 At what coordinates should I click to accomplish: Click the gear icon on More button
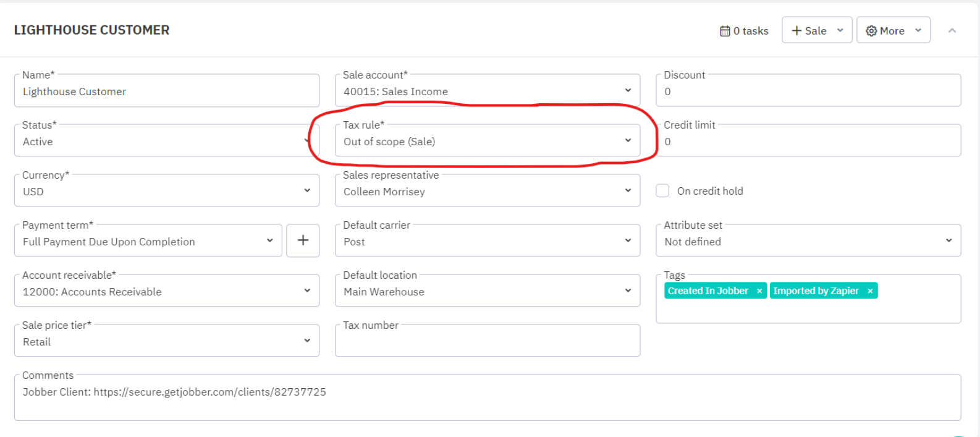(871, 31)
